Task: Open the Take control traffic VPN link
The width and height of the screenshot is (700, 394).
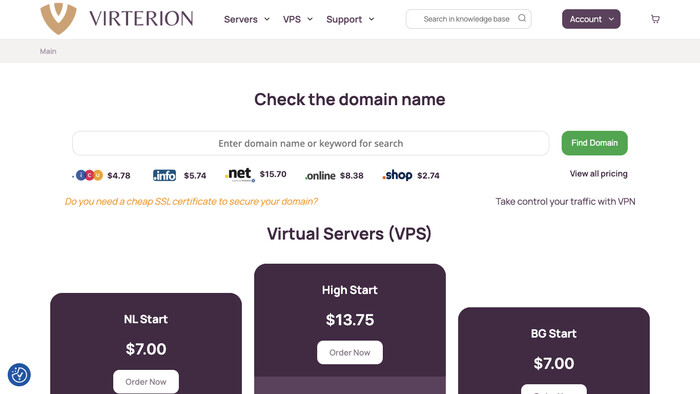Action: [x=565, y=201]
